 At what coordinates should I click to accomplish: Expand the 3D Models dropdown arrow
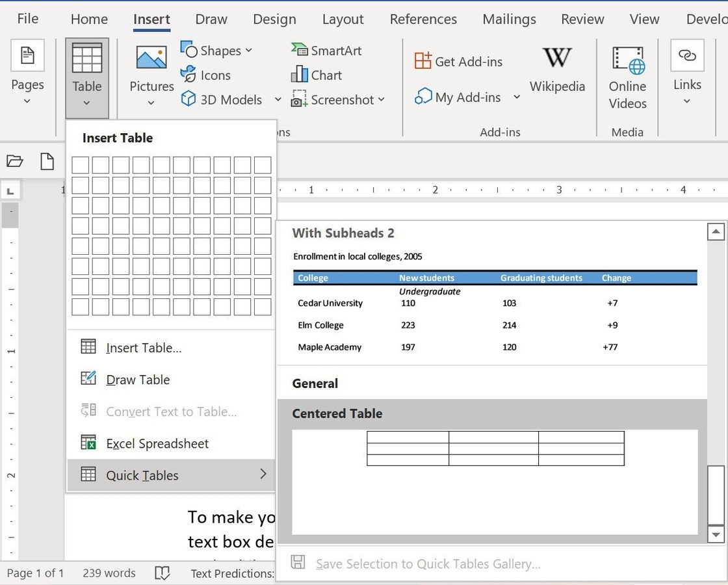pos(278,99)
